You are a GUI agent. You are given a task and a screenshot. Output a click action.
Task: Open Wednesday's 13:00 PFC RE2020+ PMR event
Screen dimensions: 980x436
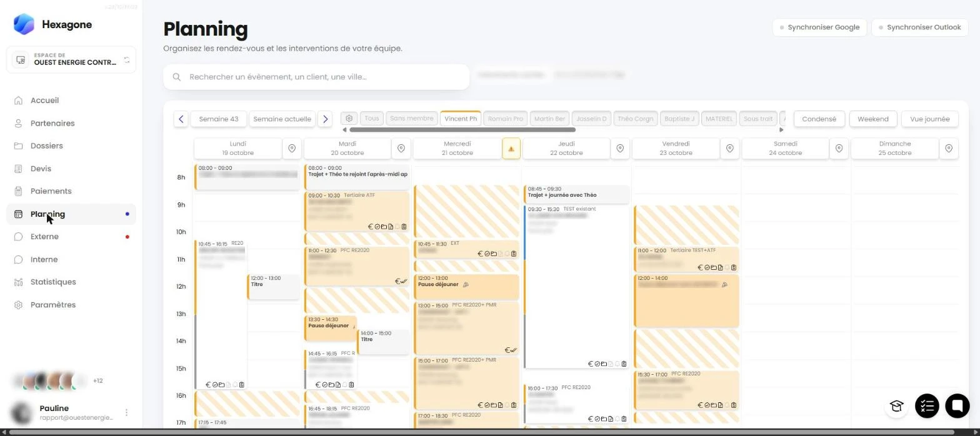pos(466,328)
